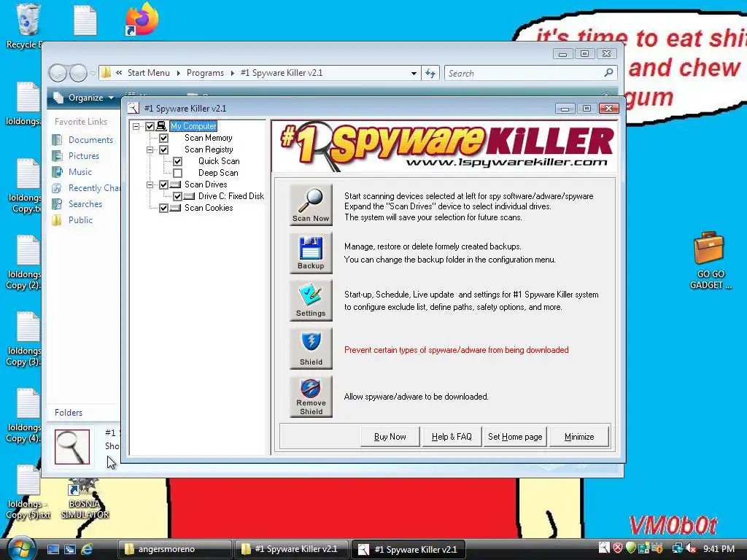Uncheck the Scan Memory checkbox
The height and width of the screenshot is (560, 747).
pos(164,138)
